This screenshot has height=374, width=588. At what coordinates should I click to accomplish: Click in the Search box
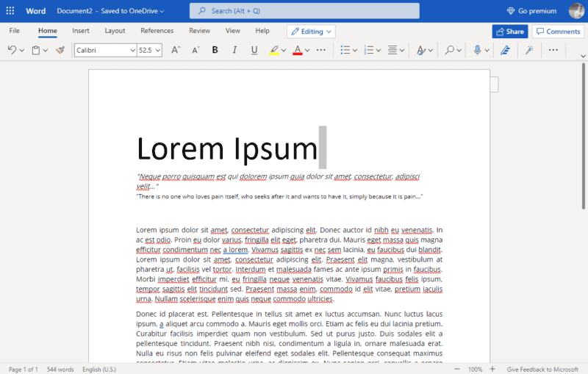click(304, 11)
